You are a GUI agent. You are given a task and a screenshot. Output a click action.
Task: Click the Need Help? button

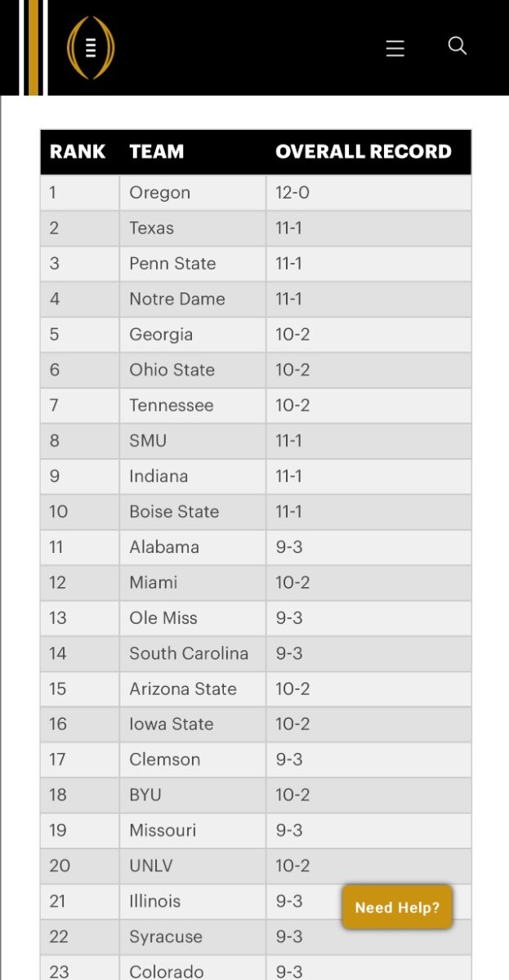pos(397,907)
